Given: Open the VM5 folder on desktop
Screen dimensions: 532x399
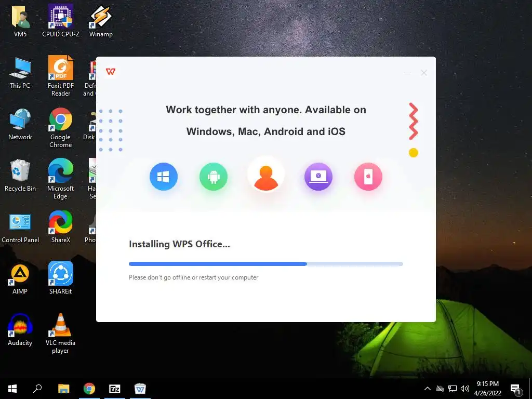Looking at the screenshot, I should tap(20, 21).
